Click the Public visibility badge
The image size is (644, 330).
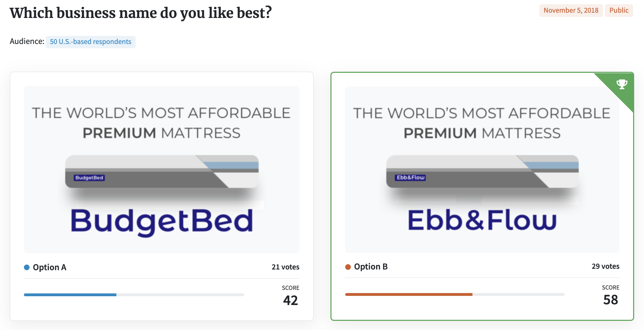[x=619, y=11]
